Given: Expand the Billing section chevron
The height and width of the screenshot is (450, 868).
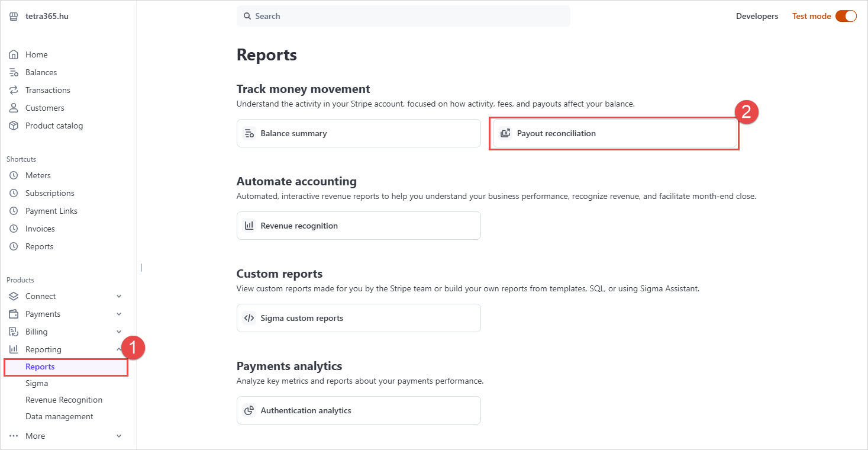Looking at the screenshot, I should click(119, 332).
